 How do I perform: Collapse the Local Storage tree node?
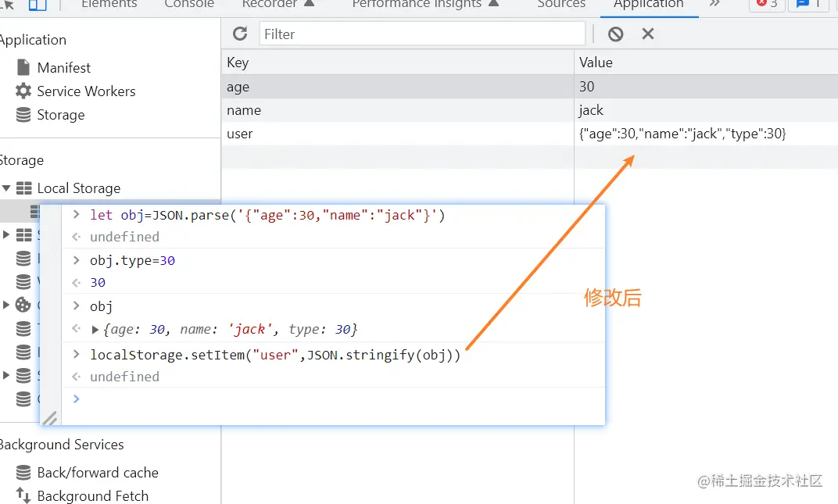pos(6,188)
